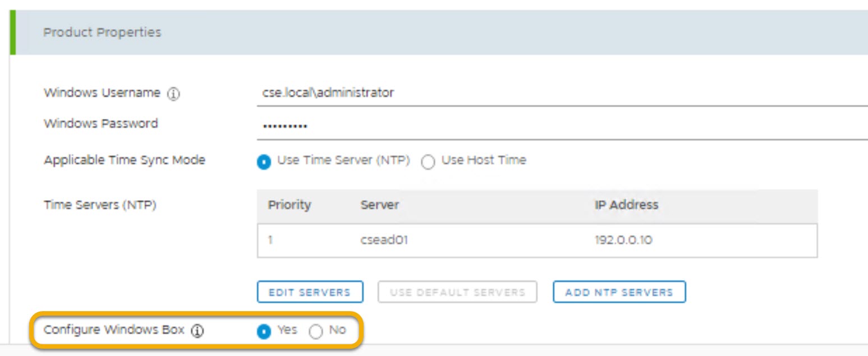The height and width of the screenshot is (356, 868).
Task: Choose No for Configure Windows Box
Action: pyautogui.click(x=316, y=331)
